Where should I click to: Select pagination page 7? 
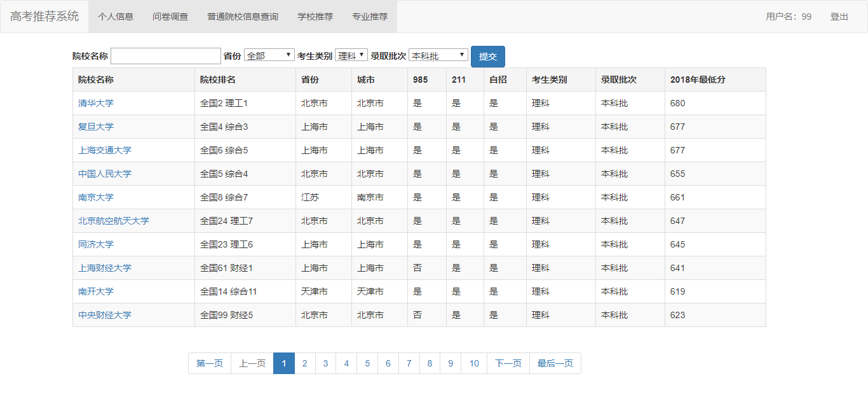coord(409,363)
